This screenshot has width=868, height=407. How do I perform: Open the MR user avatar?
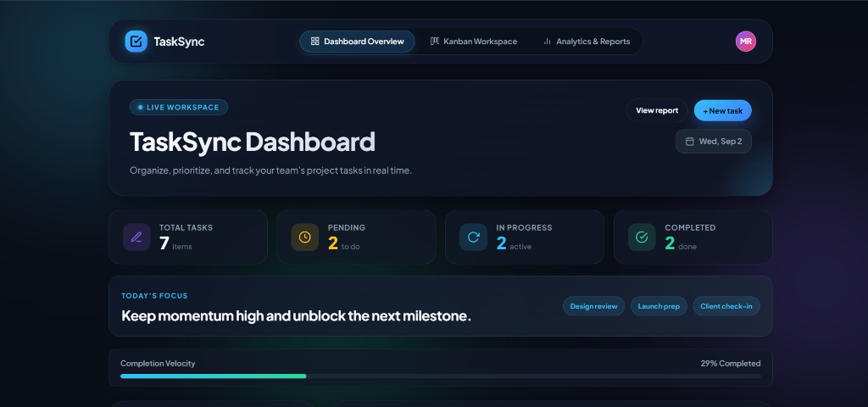(746, 42)
